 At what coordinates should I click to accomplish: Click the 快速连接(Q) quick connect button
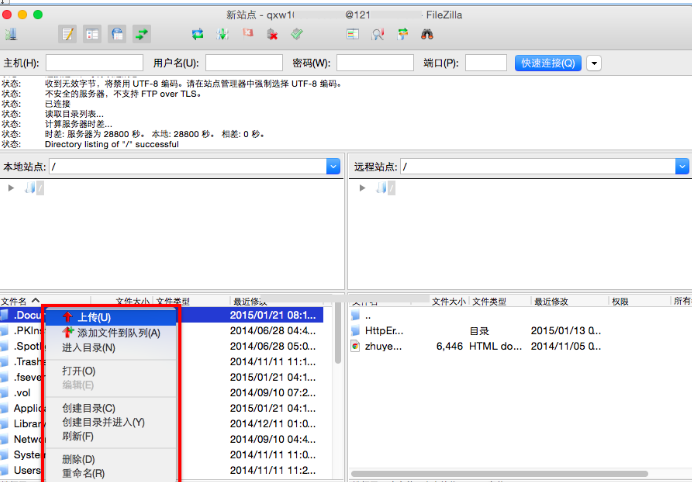pyautogui.click(x=548, y=63)
